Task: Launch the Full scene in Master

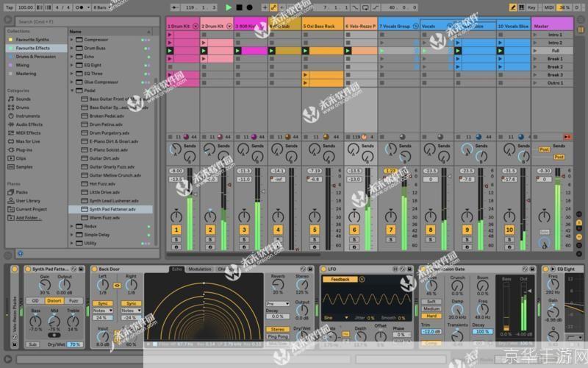Action: [535, 51]
